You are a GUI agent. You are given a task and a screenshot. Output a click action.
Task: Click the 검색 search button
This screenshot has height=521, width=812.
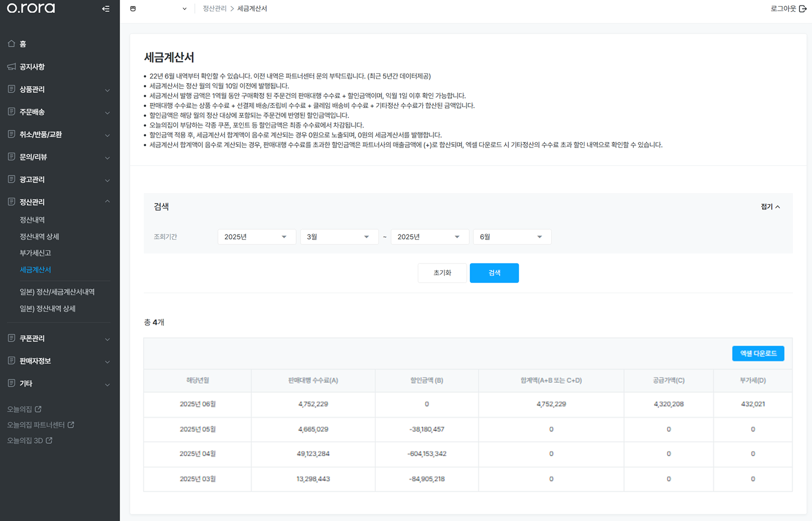tap(494, 272)
